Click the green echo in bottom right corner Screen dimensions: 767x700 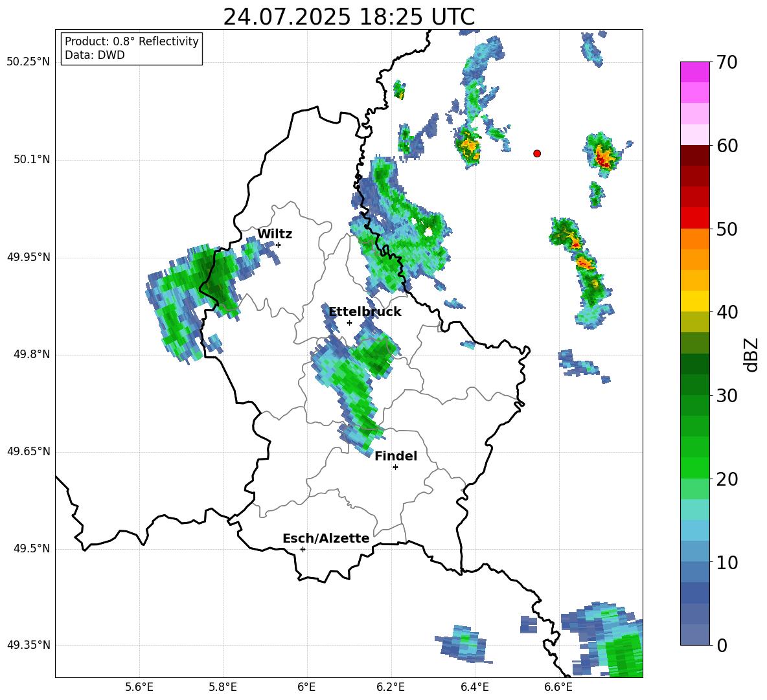624,655
